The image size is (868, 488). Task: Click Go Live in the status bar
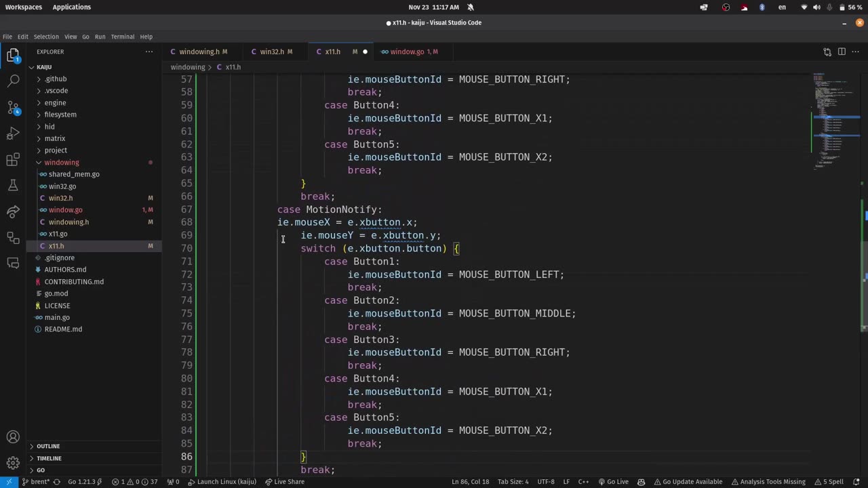click(614, 482)
